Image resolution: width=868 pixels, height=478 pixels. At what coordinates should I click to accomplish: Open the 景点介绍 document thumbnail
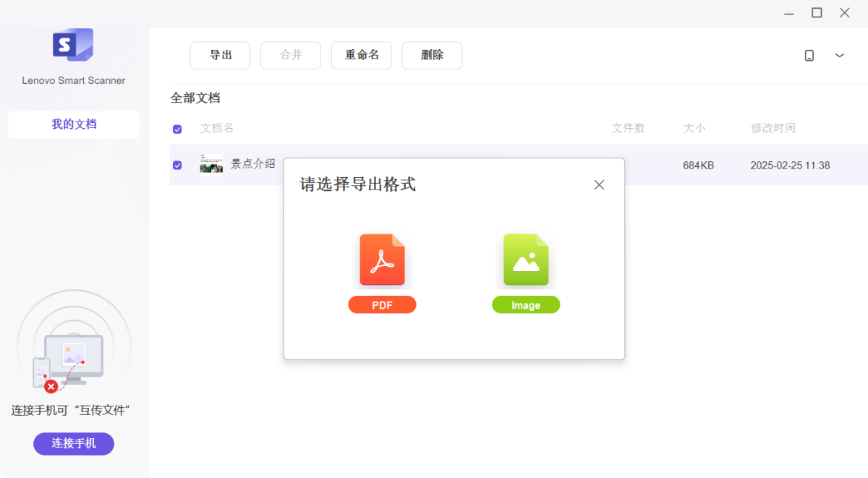click(x=211, y=165)
